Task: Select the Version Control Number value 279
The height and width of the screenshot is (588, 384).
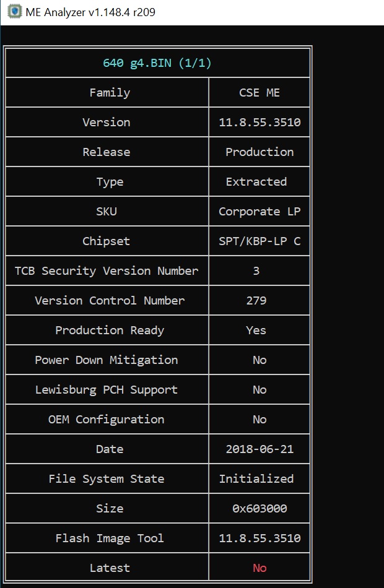Action: click(x=256, y=301)
